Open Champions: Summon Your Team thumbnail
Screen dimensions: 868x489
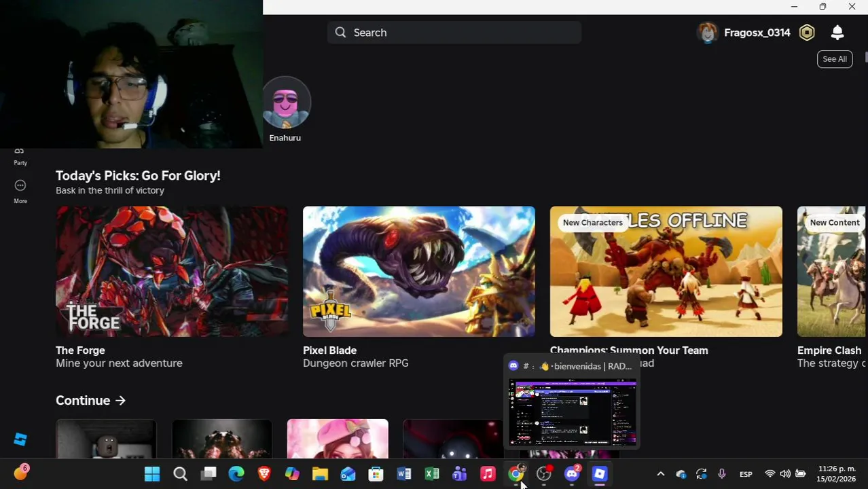coord(666,272)
